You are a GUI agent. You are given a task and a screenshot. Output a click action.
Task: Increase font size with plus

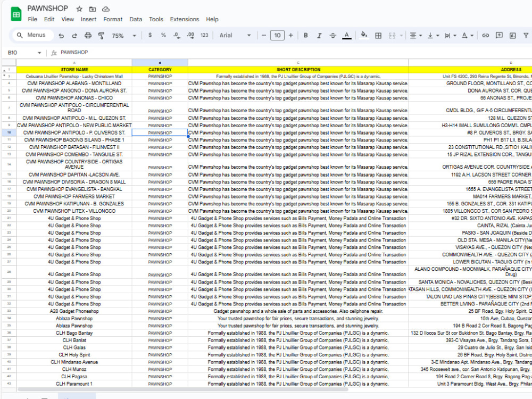pos(291,35)
